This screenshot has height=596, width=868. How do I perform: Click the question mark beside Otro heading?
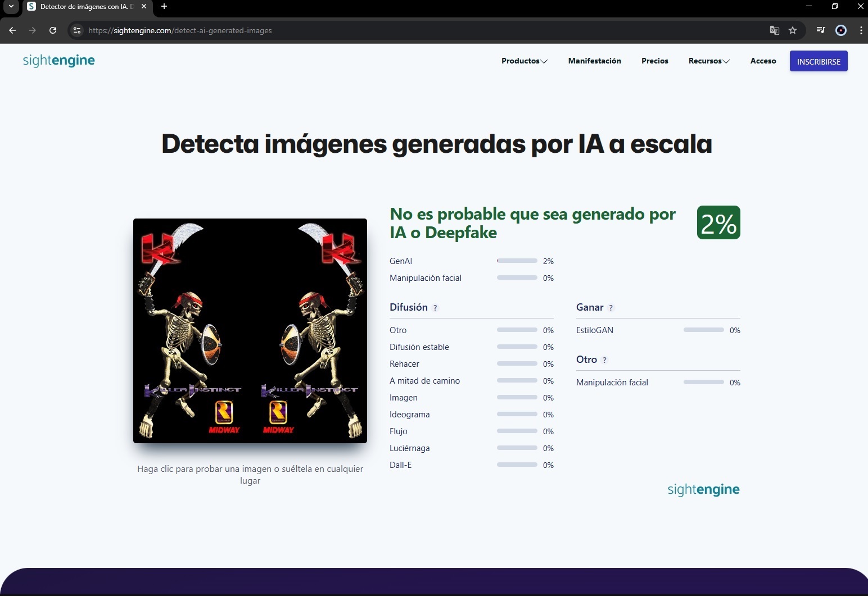coord(605,360)
